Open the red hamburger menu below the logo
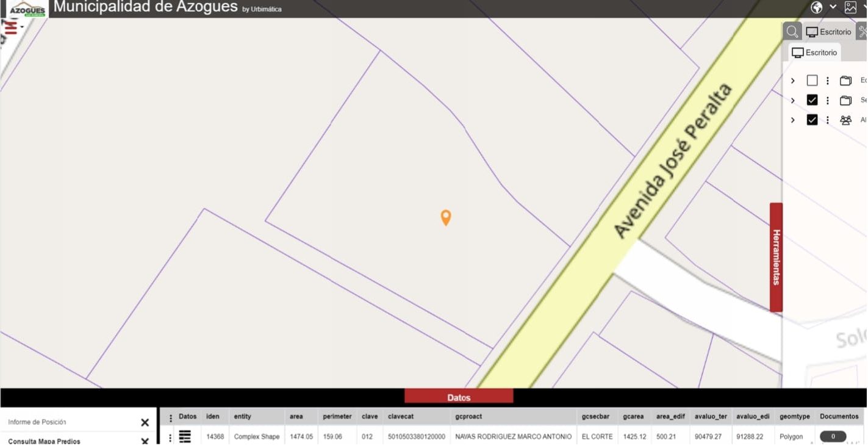Image resolution: width=868 pixels, height=448 pixels. pos(11,27)
